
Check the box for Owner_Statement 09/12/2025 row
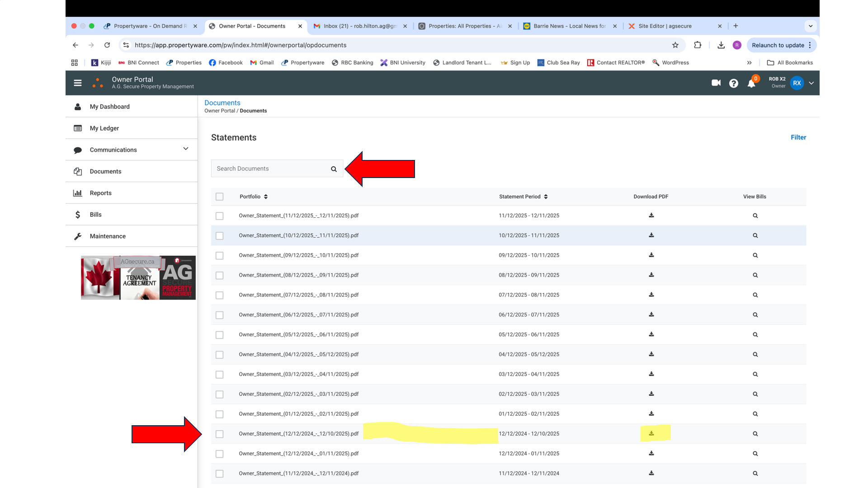(220, 256)
